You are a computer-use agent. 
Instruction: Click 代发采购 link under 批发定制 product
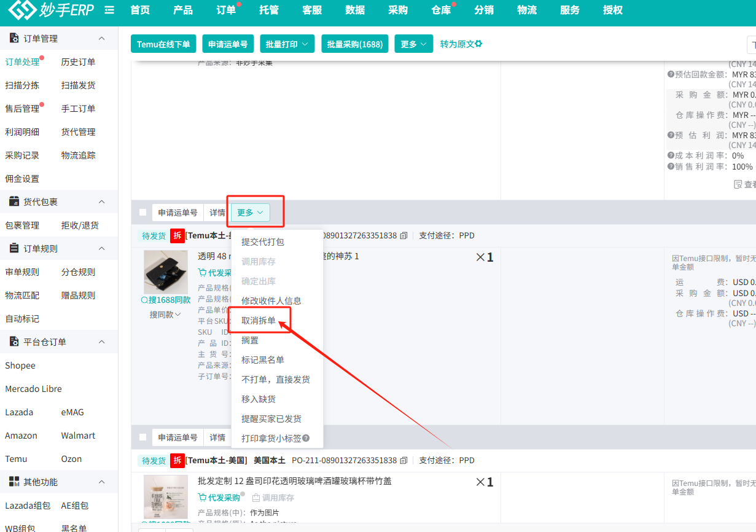[219, 498]
